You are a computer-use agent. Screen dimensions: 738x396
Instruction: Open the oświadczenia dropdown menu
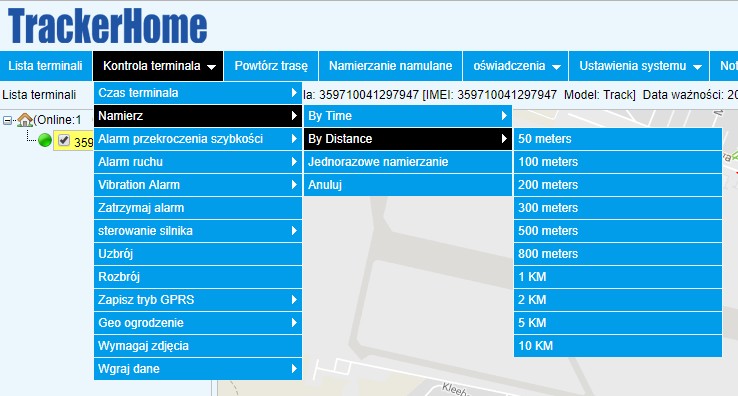click(516, 66)
